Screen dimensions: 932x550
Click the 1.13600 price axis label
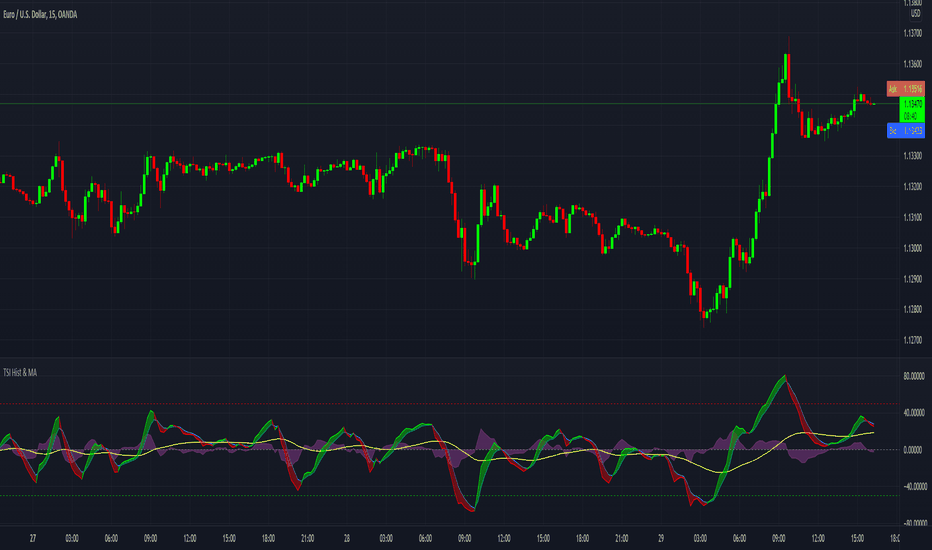(912, 64)
